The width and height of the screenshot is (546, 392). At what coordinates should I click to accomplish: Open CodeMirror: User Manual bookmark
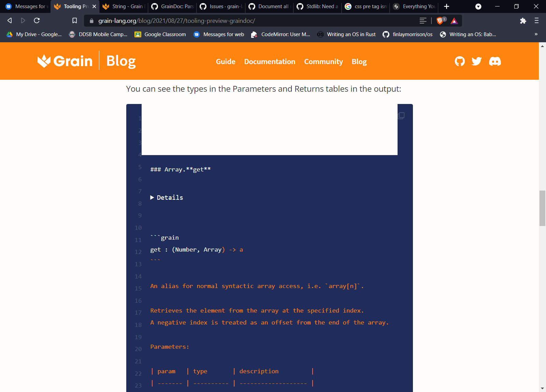point(281,34)
